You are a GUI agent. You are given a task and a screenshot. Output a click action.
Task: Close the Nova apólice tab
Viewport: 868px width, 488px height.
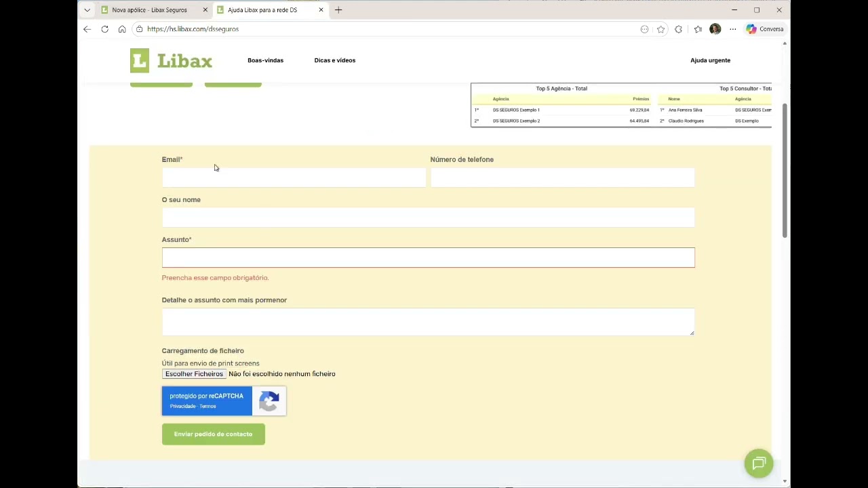205,10
